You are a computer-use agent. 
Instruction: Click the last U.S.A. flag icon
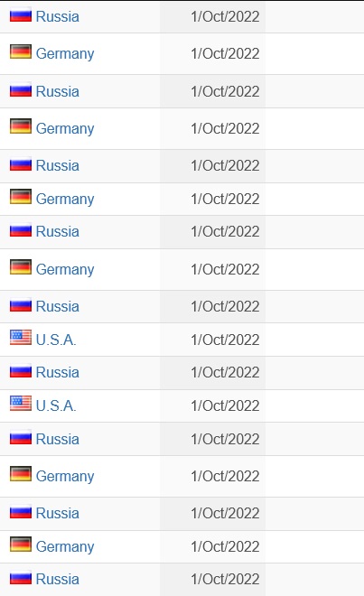point(21,404)
